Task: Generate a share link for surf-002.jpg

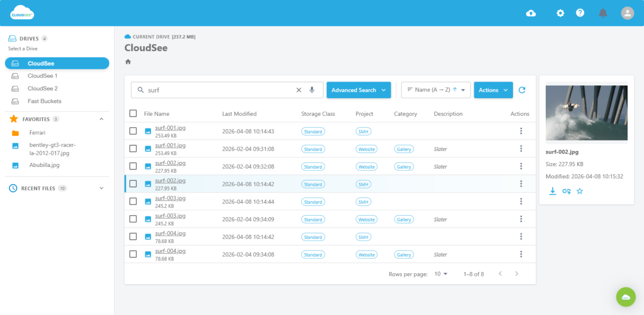Action: point(566,191)
